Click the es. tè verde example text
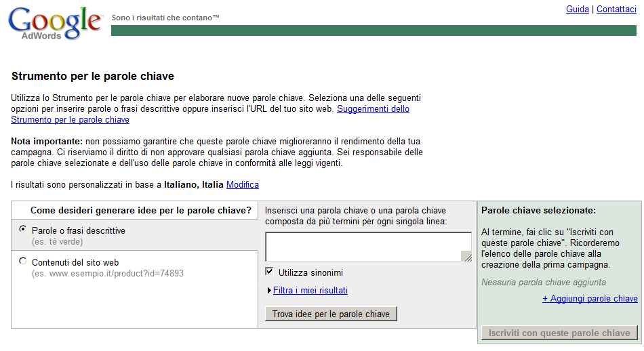This screenshot has height=351, width=644. 58,241
